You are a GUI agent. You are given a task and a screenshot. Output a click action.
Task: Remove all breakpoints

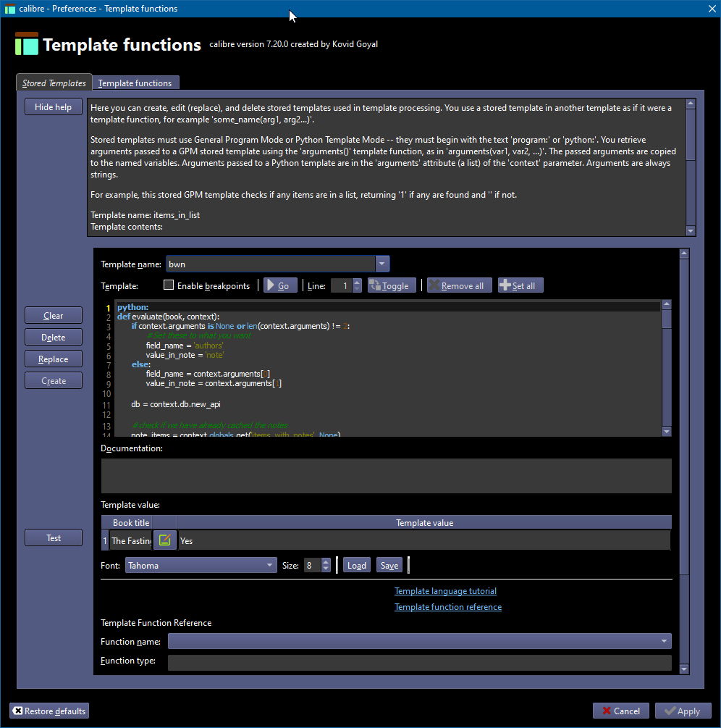coord(460,285)
